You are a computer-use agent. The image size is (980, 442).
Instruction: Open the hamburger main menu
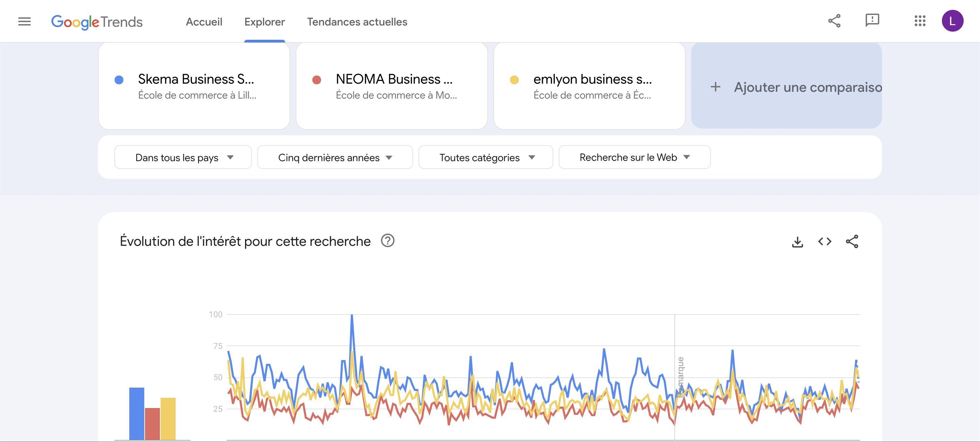point(24,22)
